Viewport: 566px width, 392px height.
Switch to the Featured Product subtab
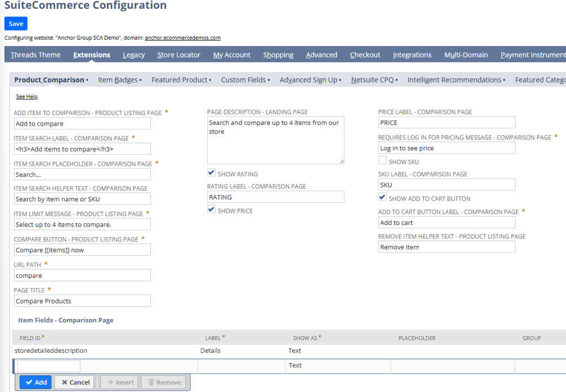pos(179,80)
